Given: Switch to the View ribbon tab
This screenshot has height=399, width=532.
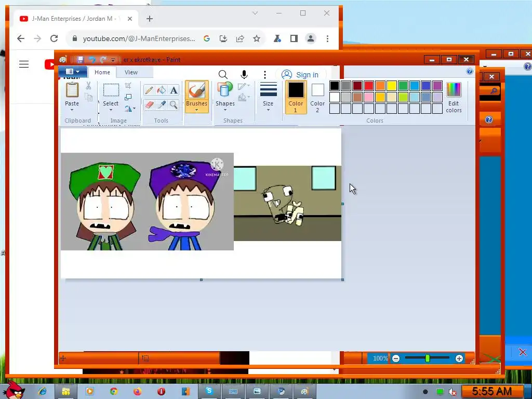Looking at the screenshot, I should 131,72.
